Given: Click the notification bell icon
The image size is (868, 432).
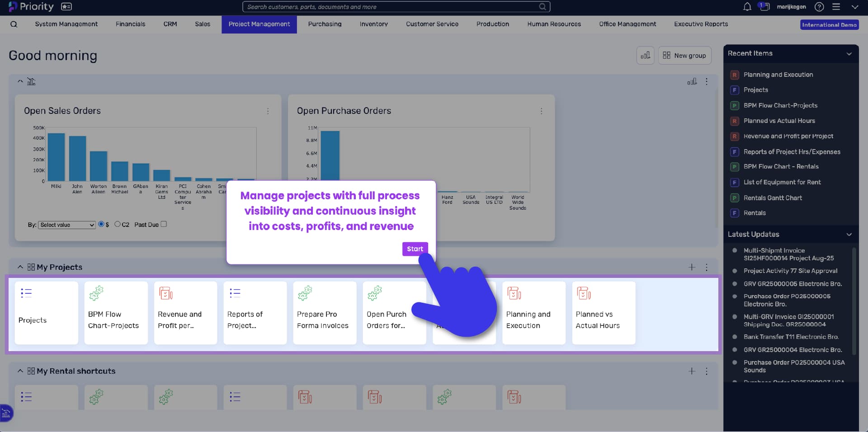Looking at the screenshot, I should coord(747,7).
